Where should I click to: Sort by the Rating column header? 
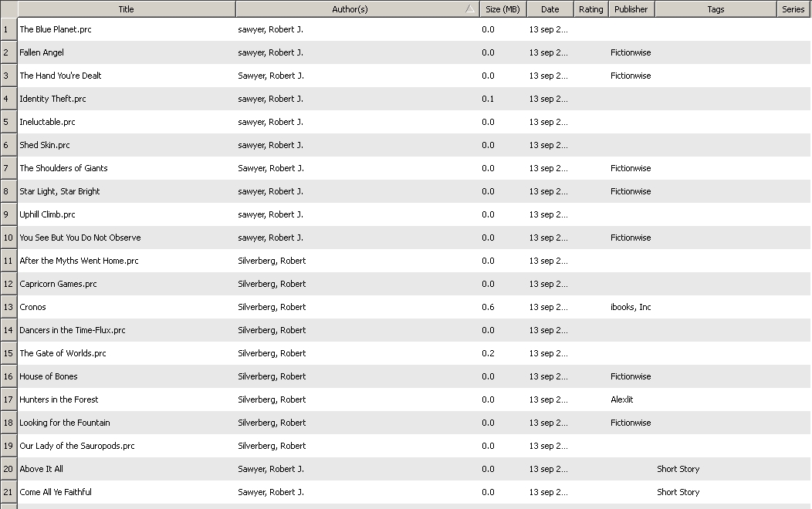[591, 9]
